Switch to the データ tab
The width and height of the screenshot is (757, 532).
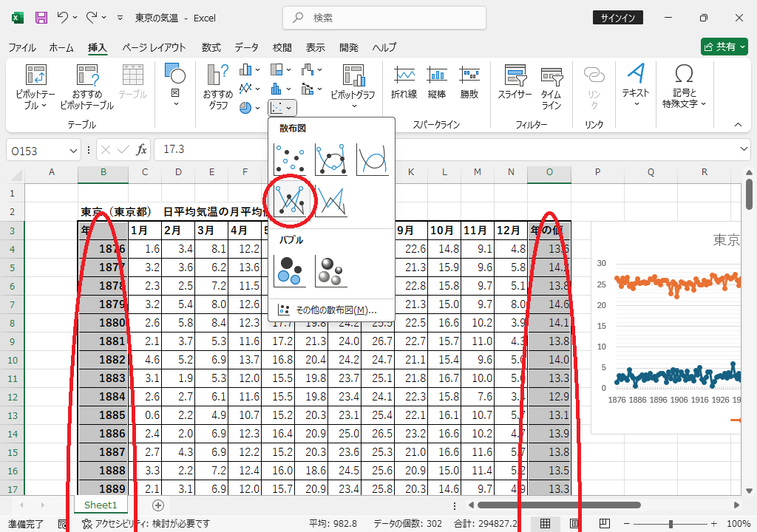[247, 47]
